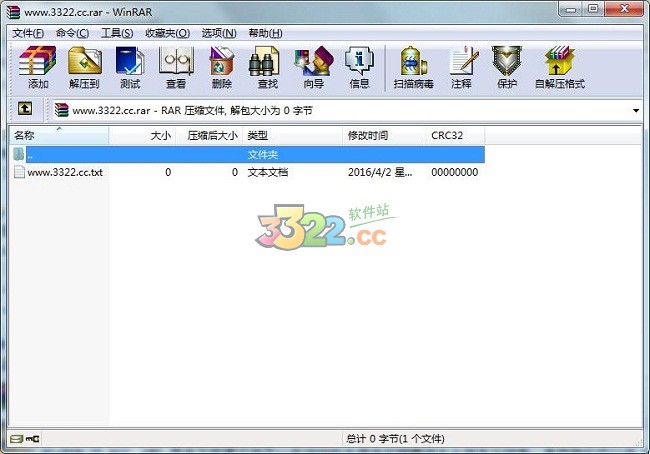Sort by 类型 column header

[x=293, y=136]
